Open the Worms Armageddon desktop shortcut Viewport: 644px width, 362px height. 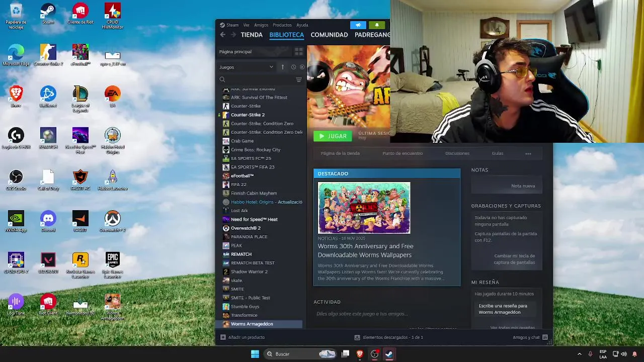click(112, 307)
